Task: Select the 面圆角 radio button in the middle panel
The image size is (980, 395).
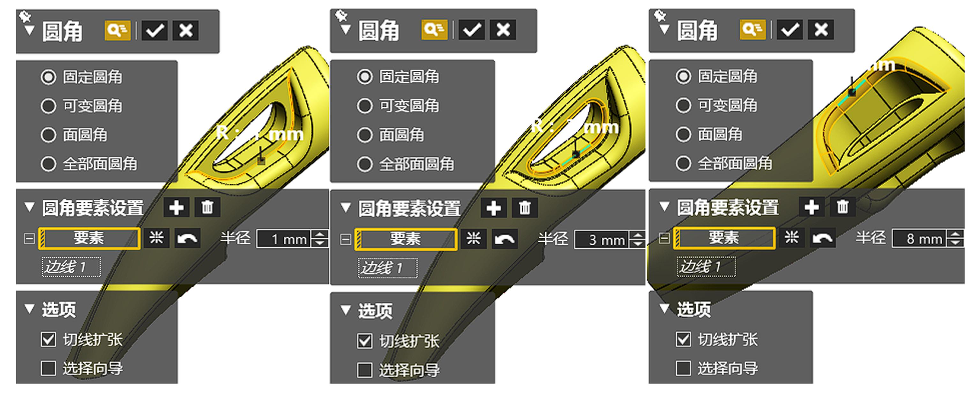Action: click(x=365, y=135)
